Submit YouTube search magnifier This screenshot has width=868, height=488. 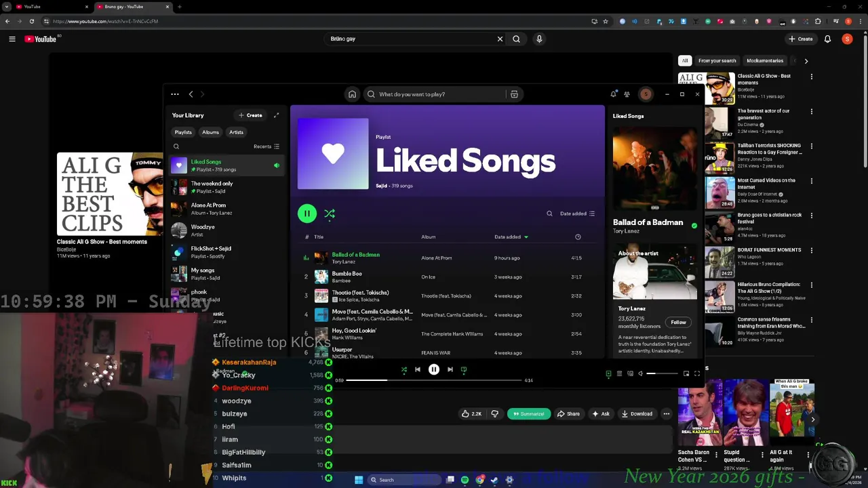517,39
